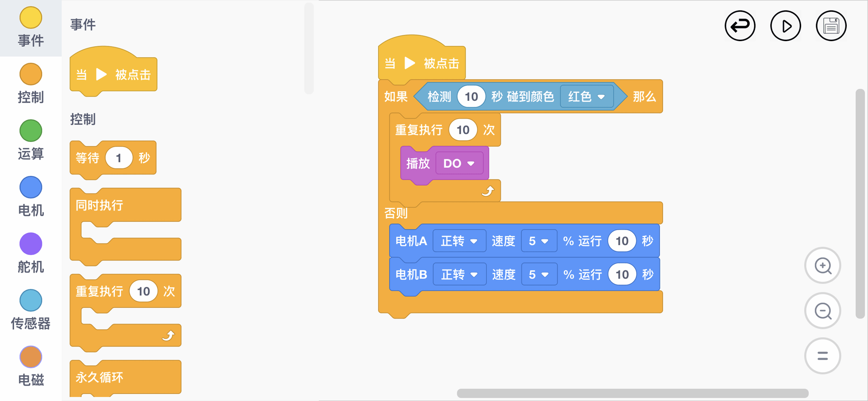
Task: Click the horizontal workspace scrollbar
Action: point(632,393)
